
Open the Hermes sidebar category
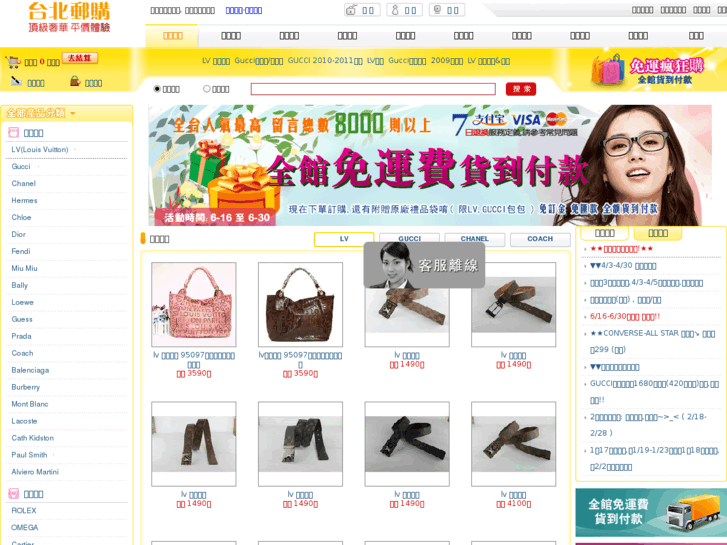click(x=24, y=200)
